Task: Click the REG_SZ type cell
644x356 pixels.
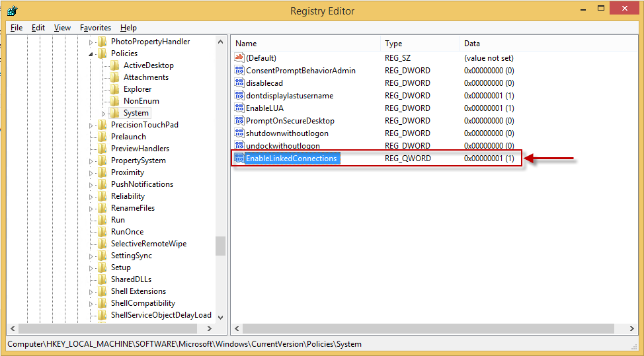Action: pos(397,58)
